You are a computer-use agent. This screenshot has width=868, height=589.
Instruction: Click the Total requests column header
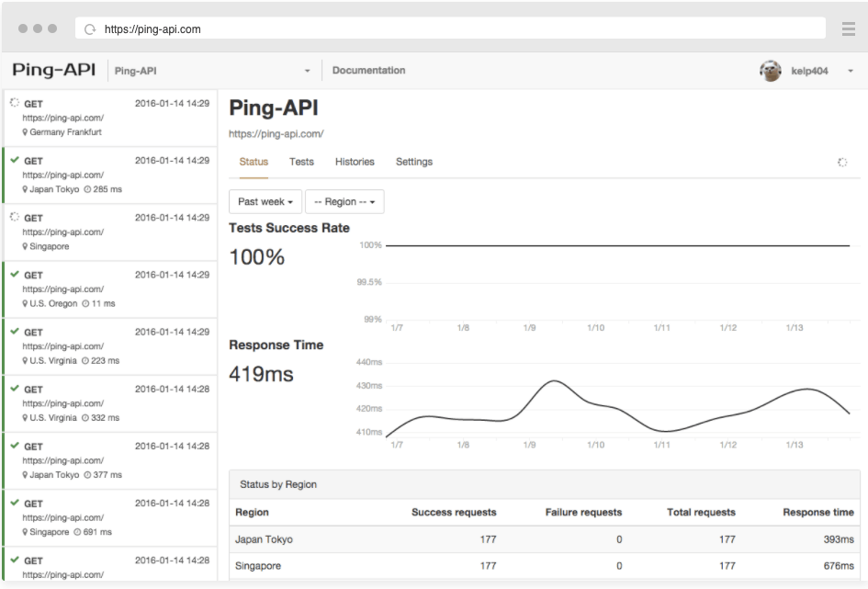coord(701,512)
